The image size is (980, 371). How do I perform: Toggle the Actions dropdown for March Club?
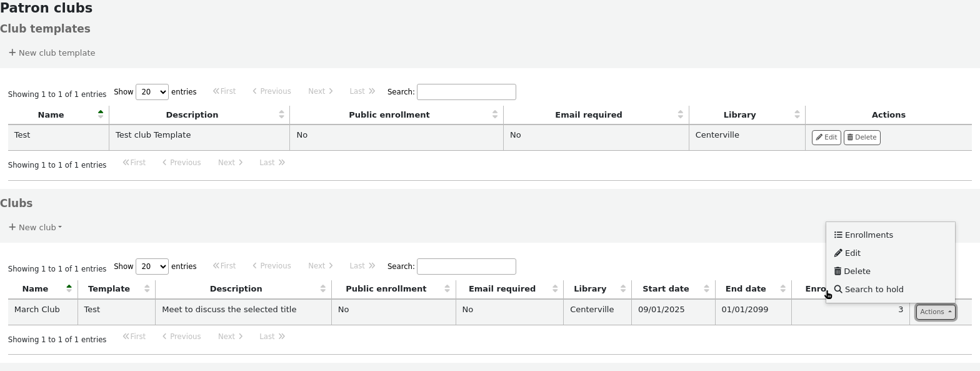tap(935, 312)
